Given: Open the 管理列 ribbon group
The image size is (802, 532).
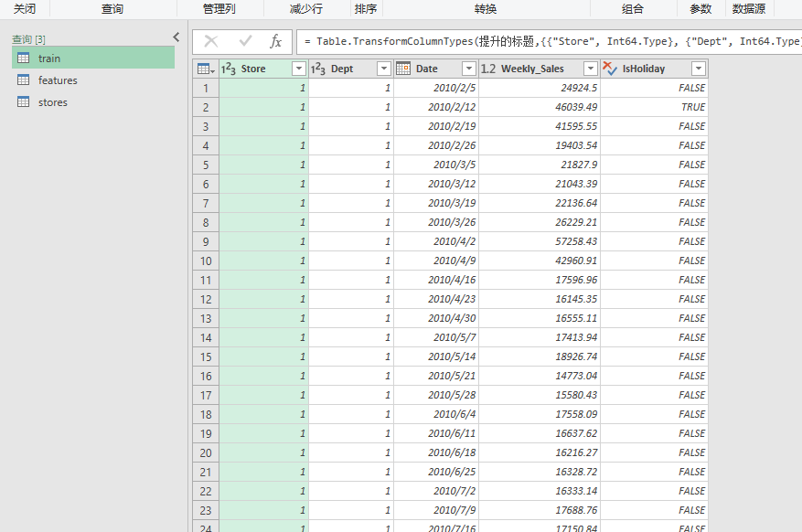Looking at the screenshot, I should (219, 9).
